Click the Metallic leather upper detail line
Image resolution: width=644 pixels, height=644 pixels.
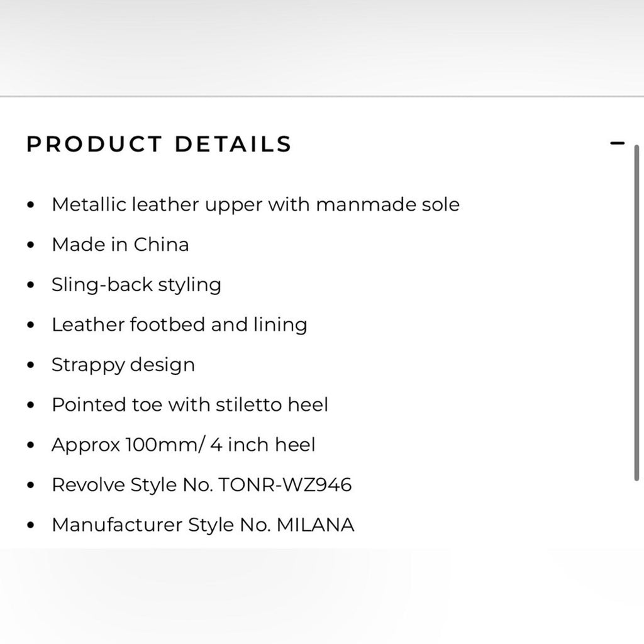257,205
